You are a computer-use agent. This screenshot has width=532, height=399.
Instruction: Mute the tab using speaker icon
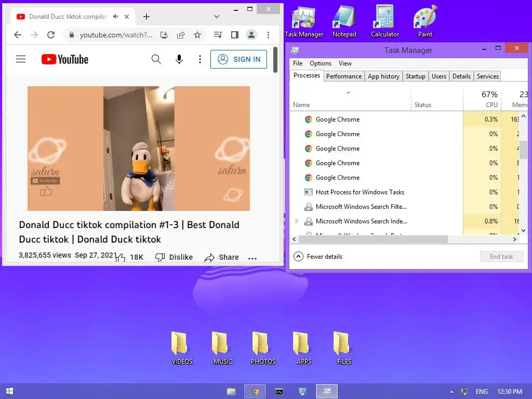(x=116, y=16)
